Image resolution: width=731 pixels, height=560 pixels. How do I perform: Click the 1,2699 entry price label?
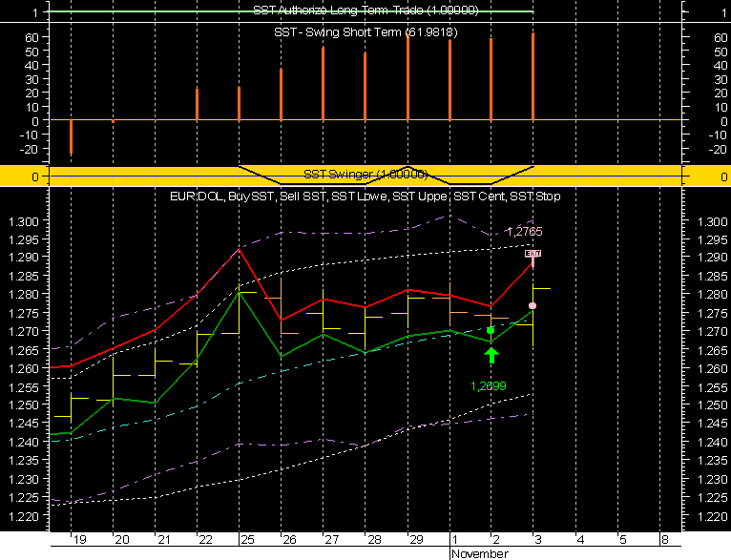point(488,385)
